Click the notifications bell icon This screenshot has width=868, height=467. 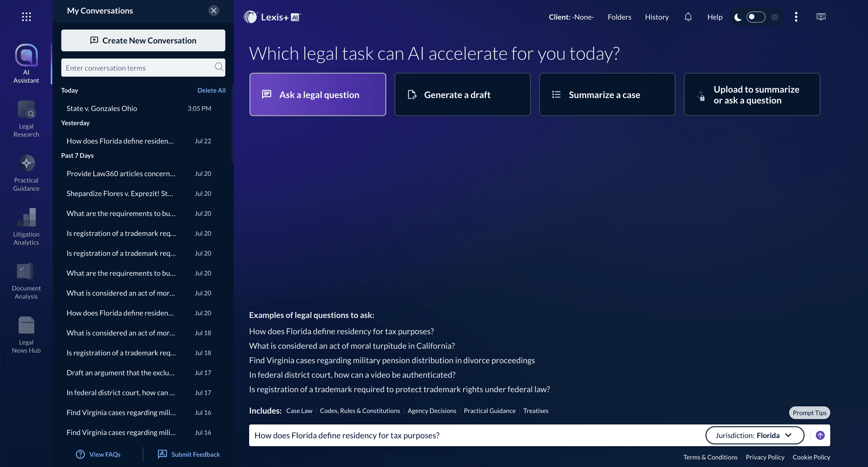(x=688, y=17)
